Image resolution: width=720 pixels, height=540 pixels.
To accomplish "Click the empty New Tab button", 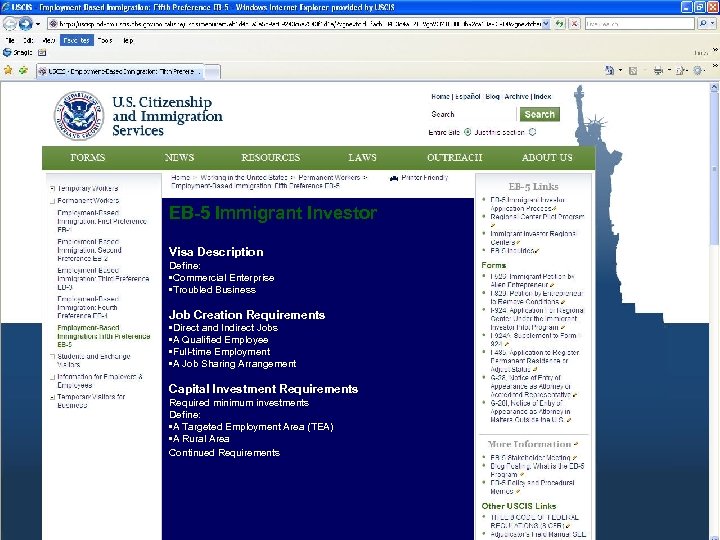I will (212, 72).
